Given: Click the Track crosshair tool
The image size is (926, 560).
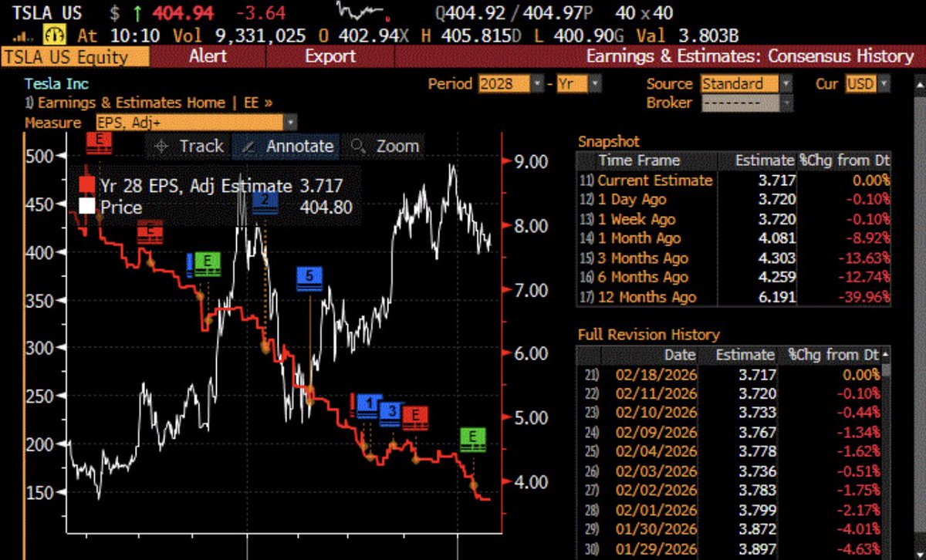Looking at the screenshot, I should point(188,146).
